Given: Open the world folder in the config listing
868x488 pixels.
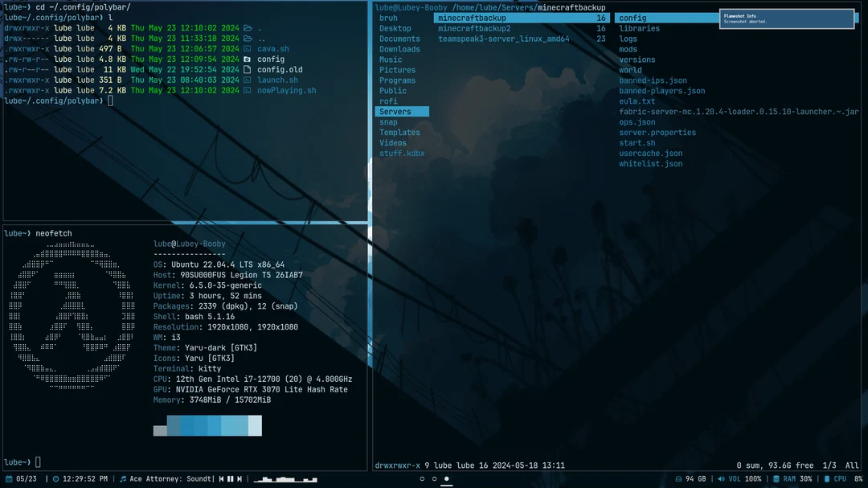Looking at the screenshot, I should coord(630,69).
